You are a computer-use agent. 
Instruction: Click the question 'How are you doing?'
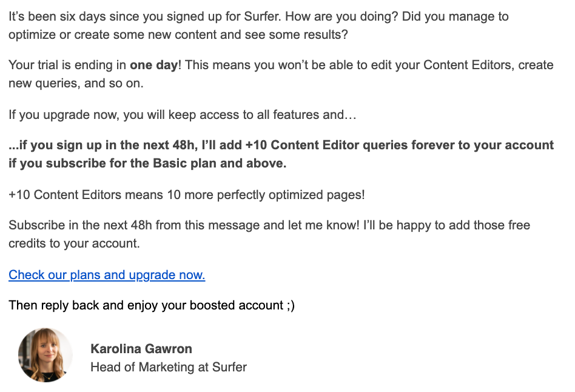[341, 16]
